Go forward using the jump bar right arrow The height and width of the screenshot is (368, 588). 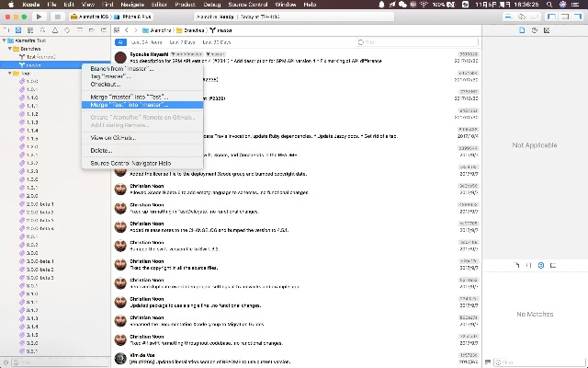(136, 30)
